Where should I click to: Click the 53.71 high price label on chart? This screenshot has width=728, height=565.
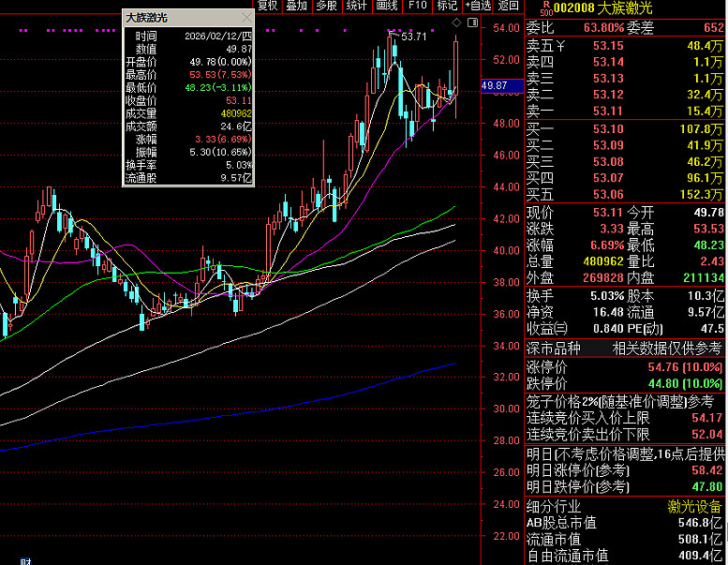pyautogui.click(x=413, y=37)
